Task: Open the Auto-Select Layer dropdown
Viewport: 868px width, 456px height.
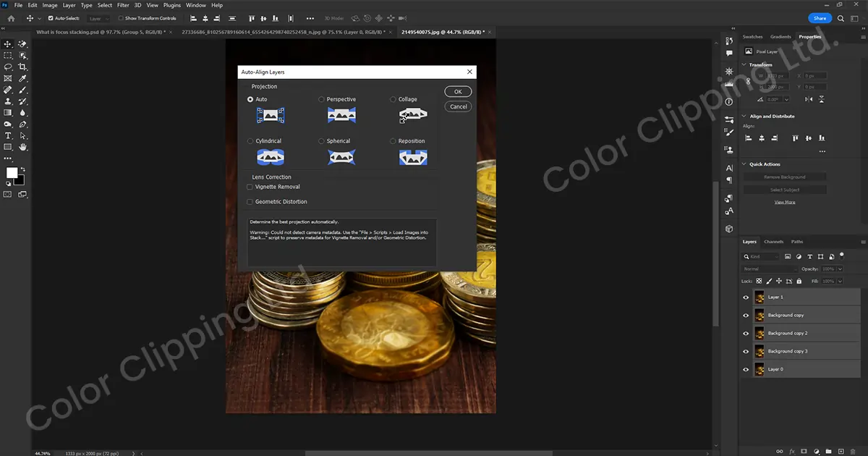Action: [98, 18]
